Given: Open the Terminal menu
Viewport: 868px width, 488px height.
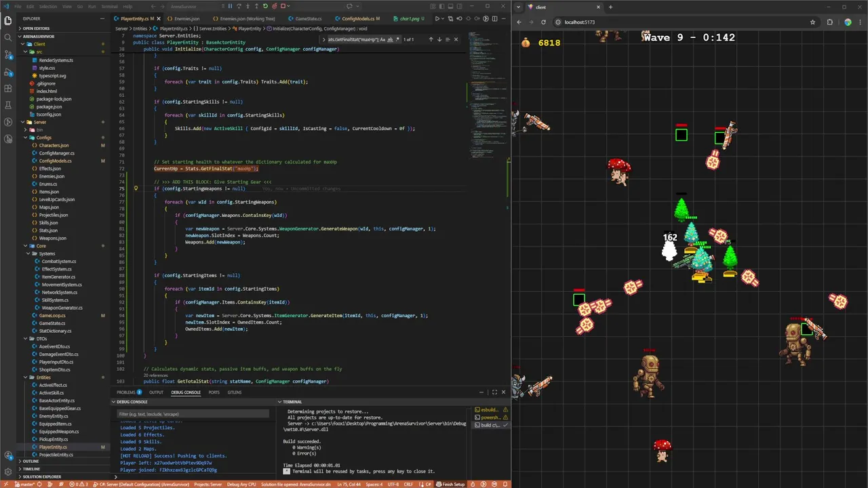Looking at the screenshot, I should (109, 6).
